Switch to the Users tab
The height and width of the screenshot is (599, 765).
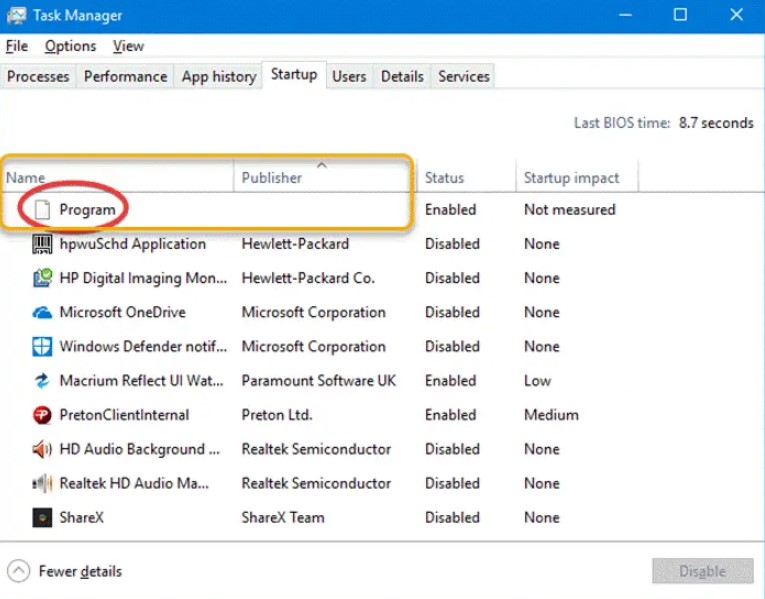(349, 77)
